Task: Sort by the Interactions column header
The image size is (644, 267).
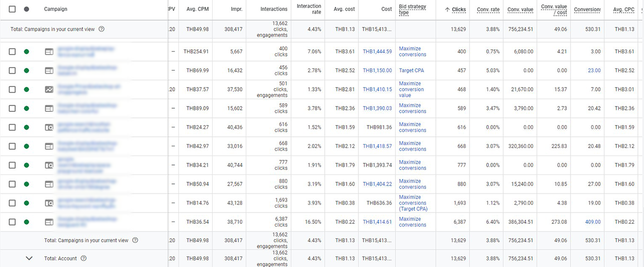Action: (274, 9)
